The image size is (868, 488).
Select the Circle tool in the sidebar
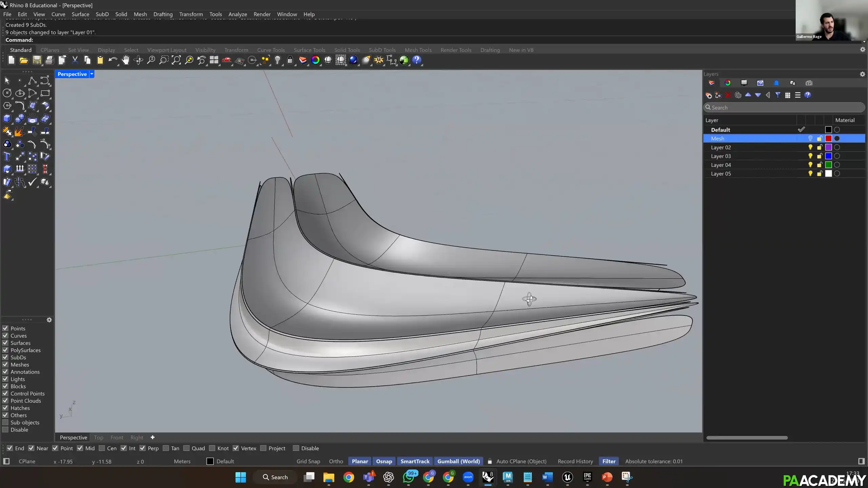pos(7,93)
